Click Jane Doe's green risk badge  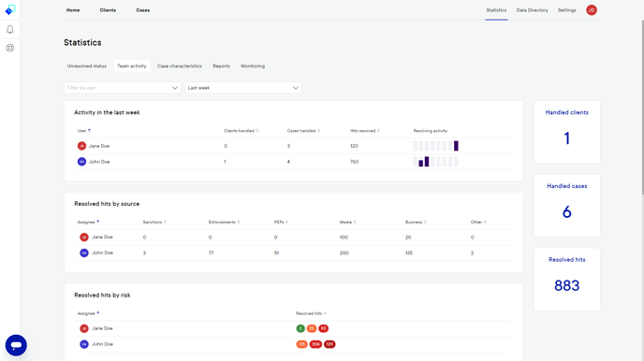[x=300, y=328]
